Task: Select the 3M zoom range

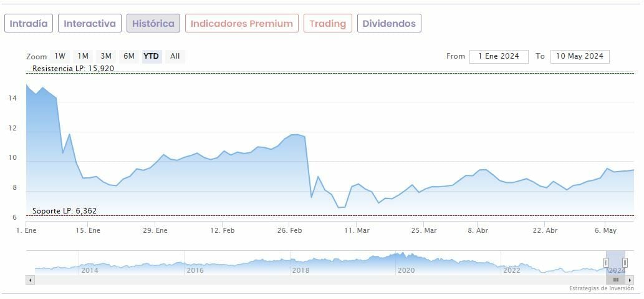Action: [x=106, y=56]
